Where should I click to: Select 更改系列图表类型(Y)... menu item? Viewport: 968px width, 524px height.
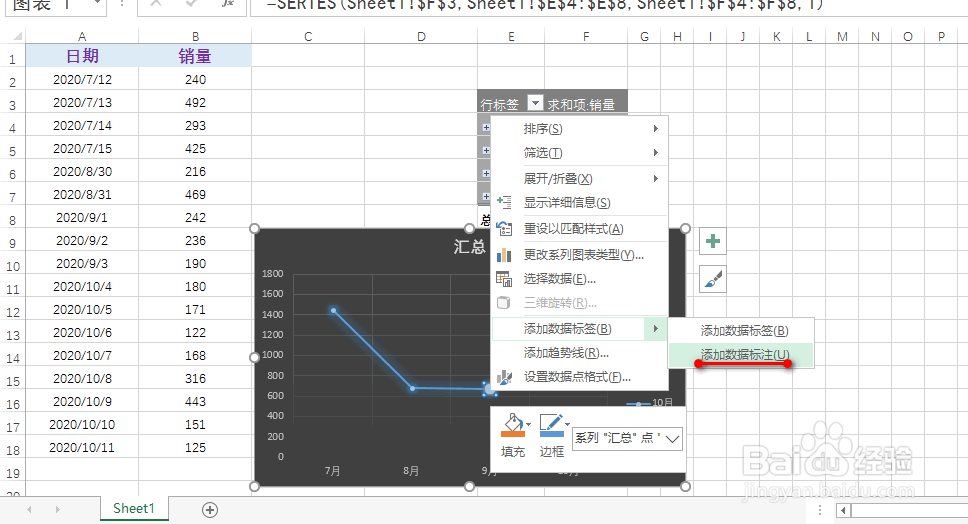[579, 254]
